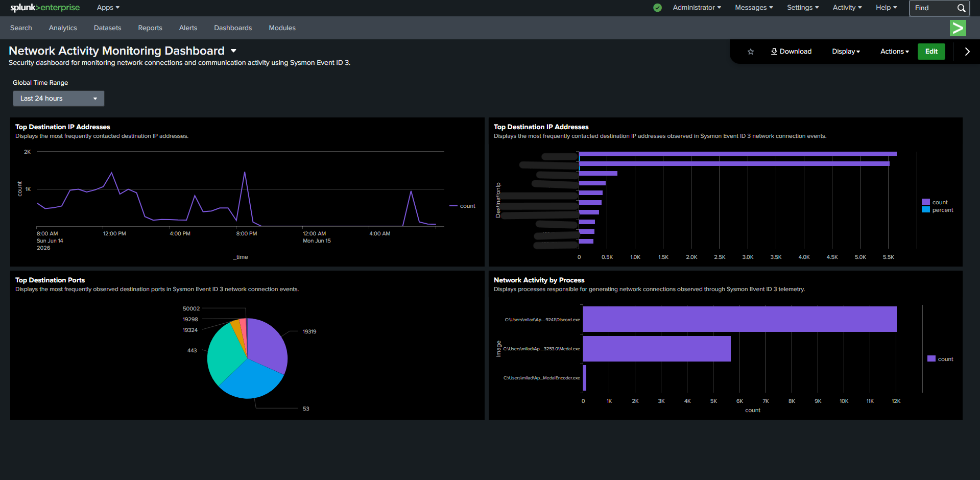Click the Network Activity by Process panel title
Screen dimensions: 980x480
click(x=539, y=280)
